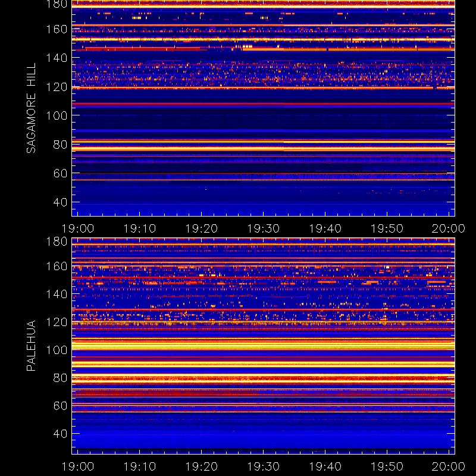Pick the 19:10 time label below Sagamore Hill plot
The width and height of the screenshot is (476, 476).
click(x=140, y=228)
